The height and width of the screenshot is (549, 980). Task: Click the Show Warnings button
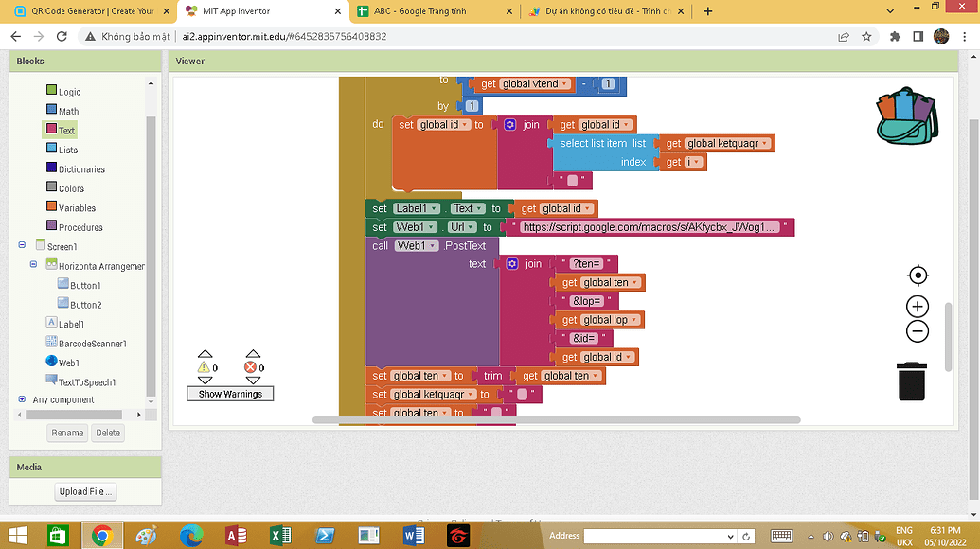tap(230, 394)
